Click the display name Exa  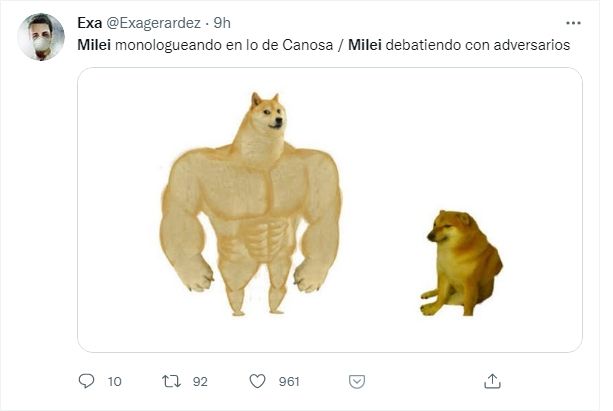click(90, 23)
